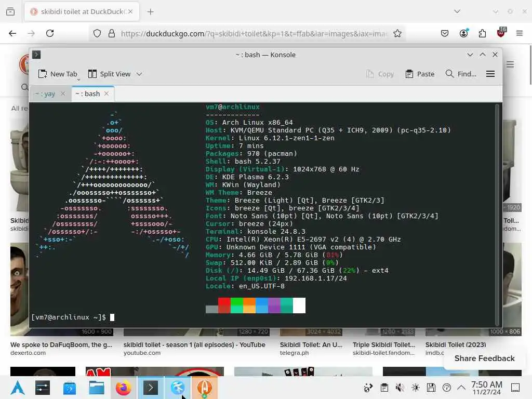The width and height of the screenshot is (532, 399).
Task: Click the Share Feedback button
Action: click(x=484, y=358)
